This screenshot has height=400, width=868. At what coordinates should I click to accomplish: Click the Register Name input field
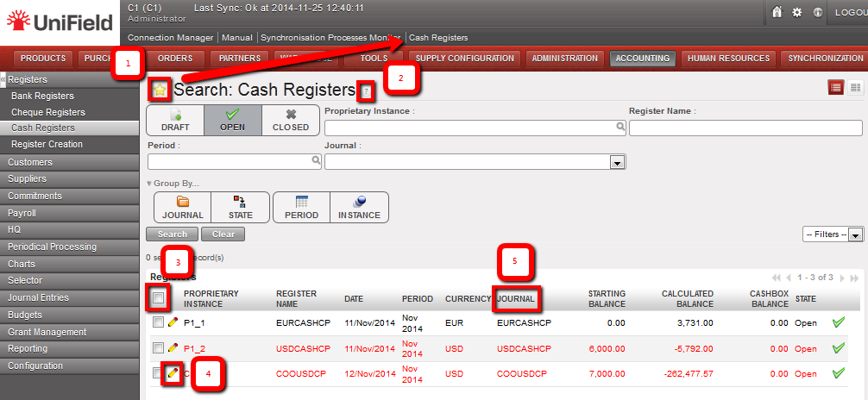click(745, 128)
